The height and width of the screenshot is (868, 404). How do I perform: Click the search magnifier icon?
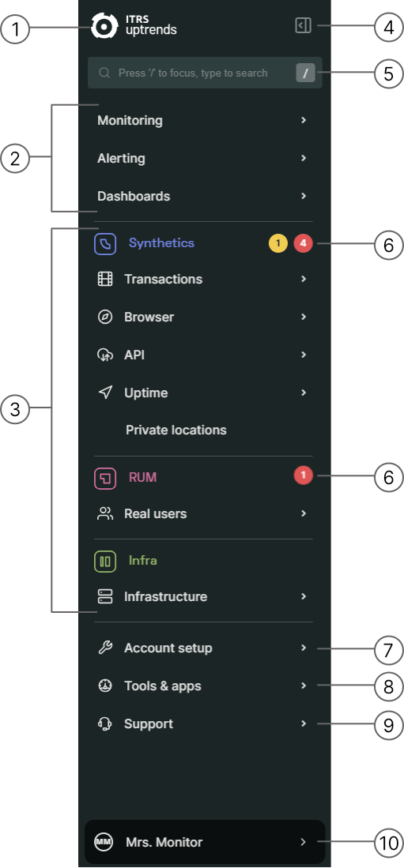(104, 73)
